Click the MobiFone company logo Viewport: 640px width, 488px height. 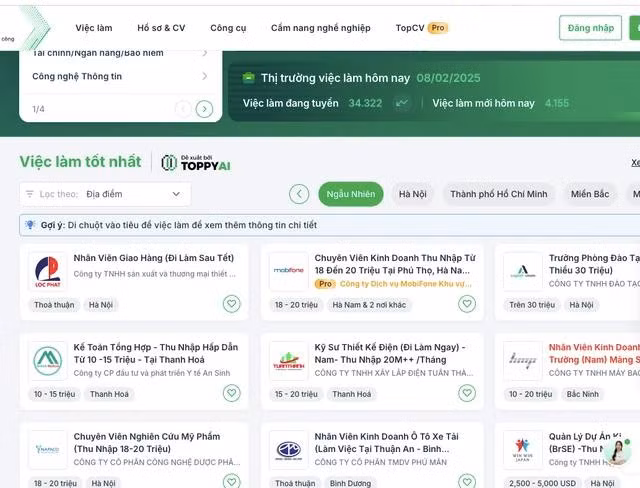(289, 272)
